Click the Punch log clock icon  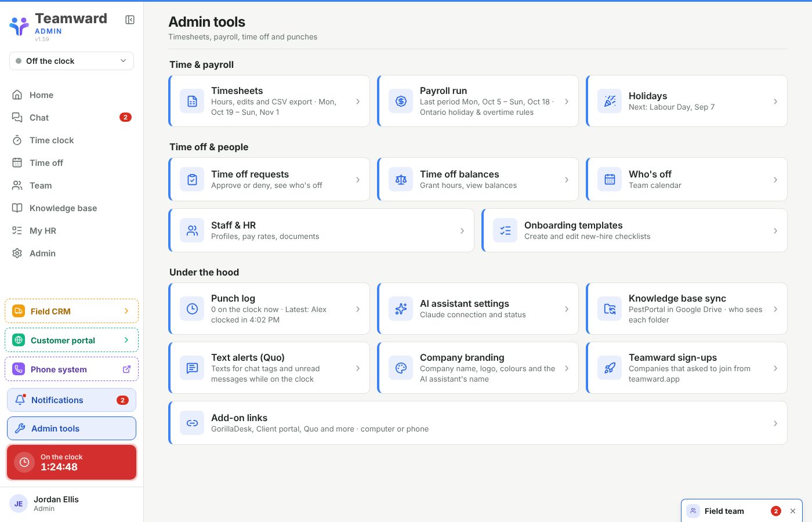[192, 309]
